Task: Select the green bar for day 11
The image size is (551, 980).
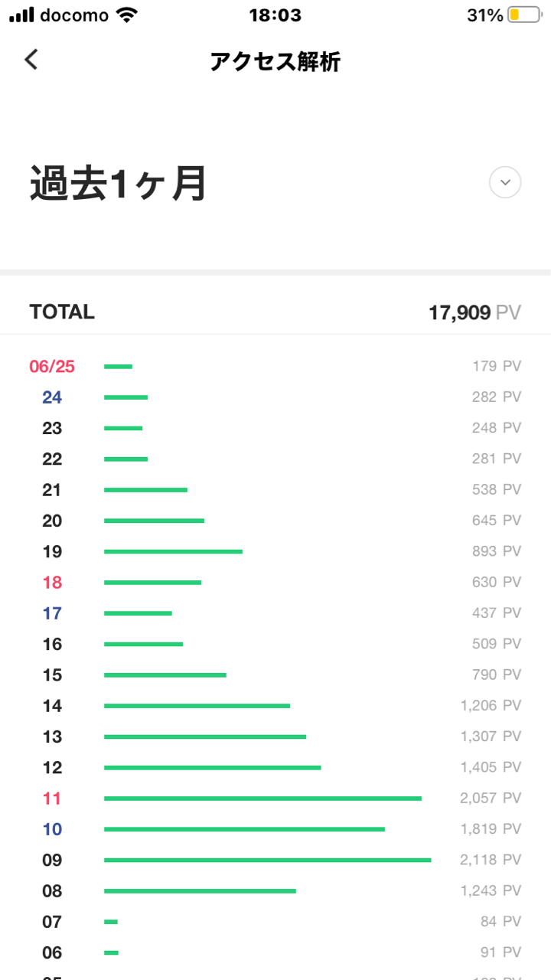Action: click(x=262, y=799)
